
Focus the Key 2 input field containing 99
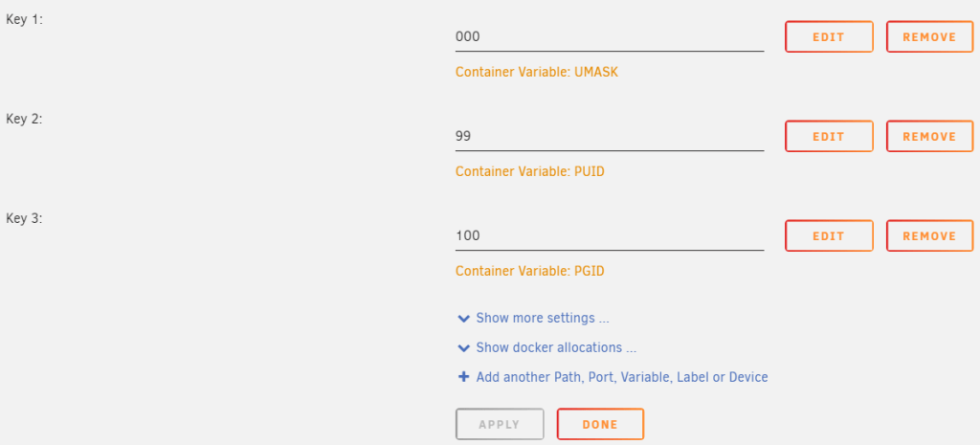tap(609, 137)
